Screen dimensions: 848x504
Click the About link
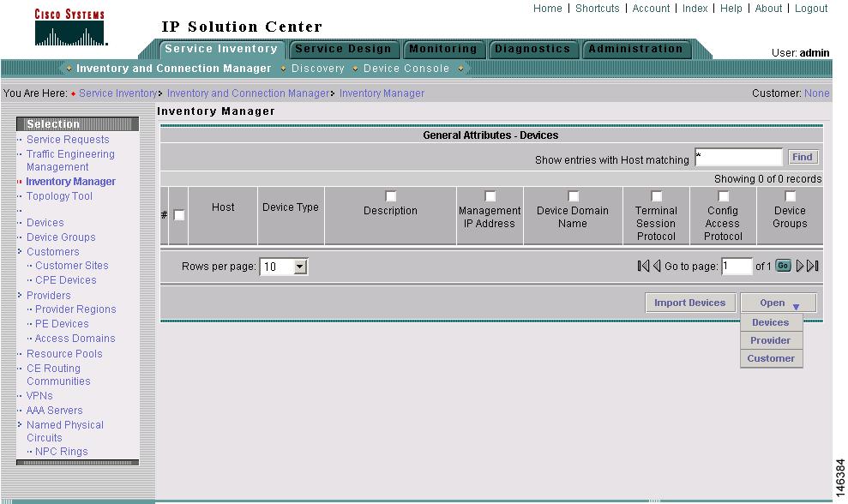(x=768, y=8)
